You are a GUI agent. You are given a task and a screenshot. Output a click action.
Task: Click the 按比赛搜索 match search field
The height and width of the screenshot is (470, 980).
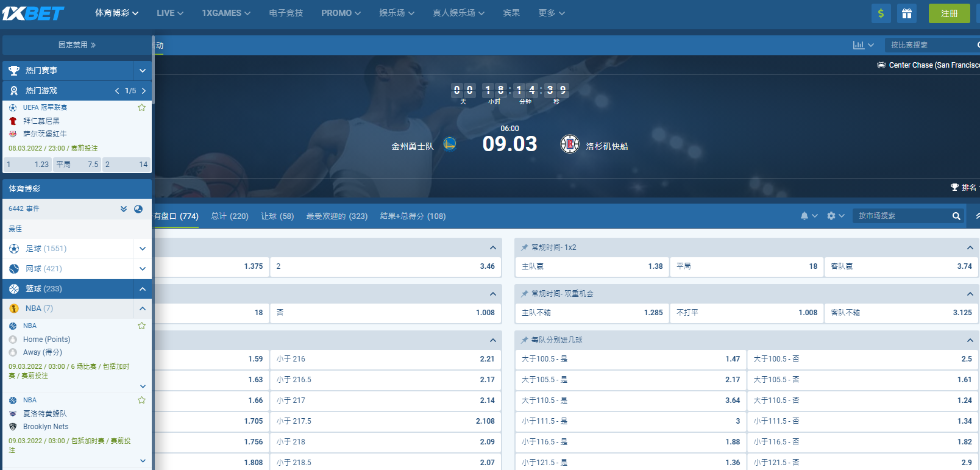pyautogui.click(x=931, y=45)
